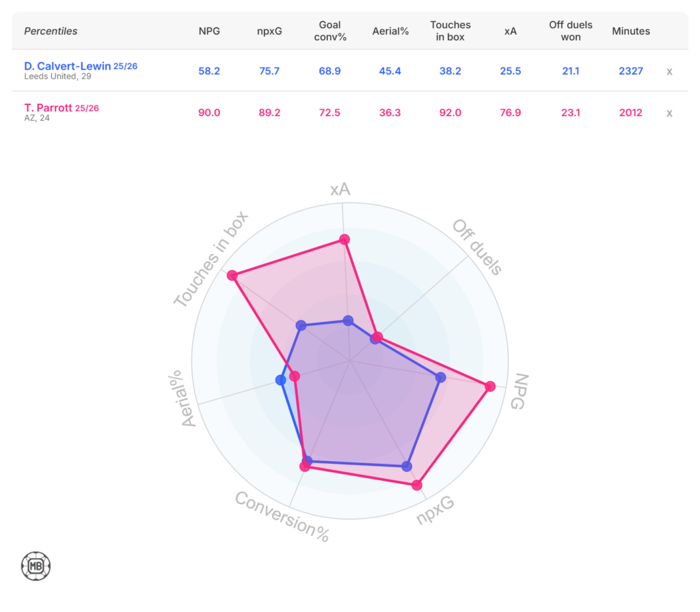
Task: Click Parrott's pink NPG radar point
Action: click(x=489, y=387)
